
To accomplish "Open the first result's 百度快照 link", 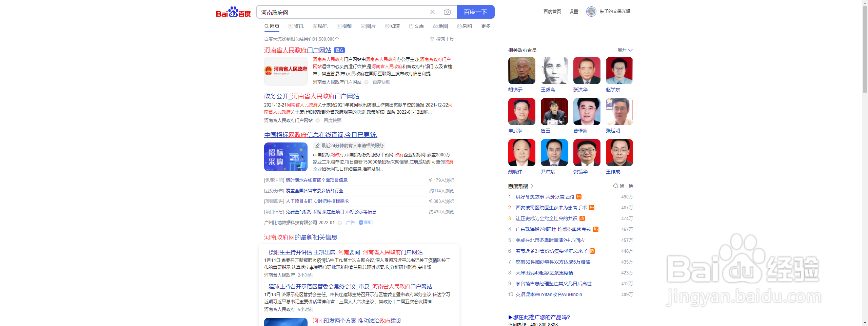I will coord(381,82).
